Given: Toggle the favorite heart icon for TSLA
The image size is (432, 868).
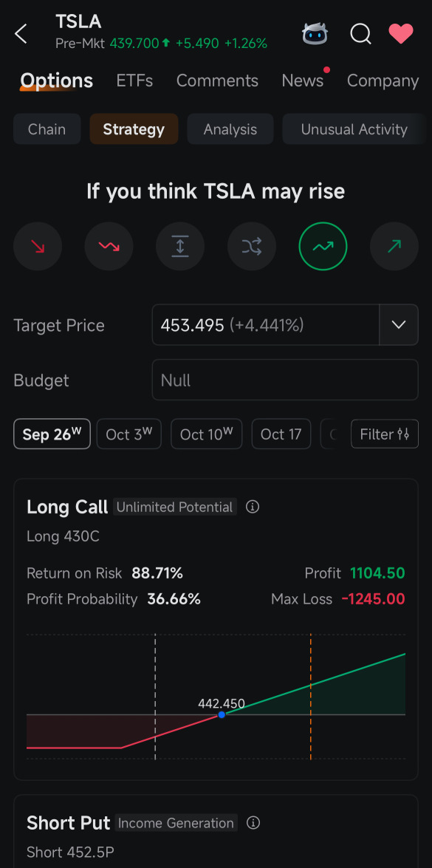Looking at the screenshot, I should (x=401, y=33).
